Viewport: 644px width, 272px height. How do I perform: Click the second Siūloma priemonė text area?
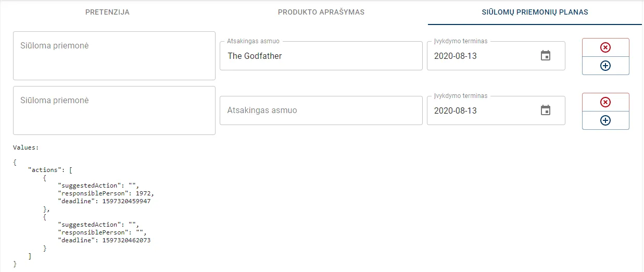(114, 110)
